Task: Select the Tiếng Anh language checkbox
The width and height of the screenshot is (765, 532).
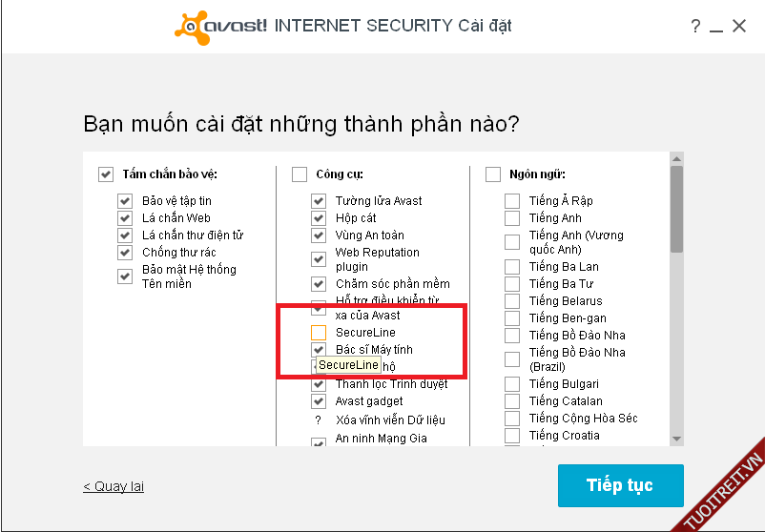Action: (512, 218)
